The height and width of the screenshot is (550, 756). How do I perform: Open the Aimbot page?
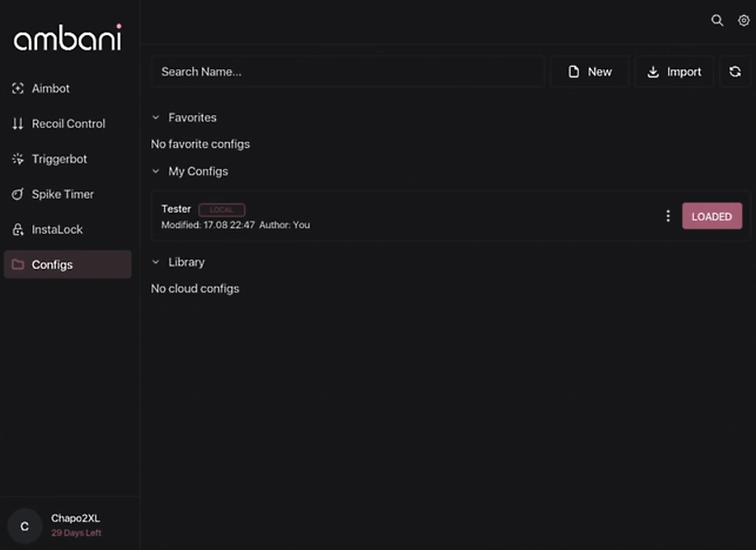tap(68, 88)
